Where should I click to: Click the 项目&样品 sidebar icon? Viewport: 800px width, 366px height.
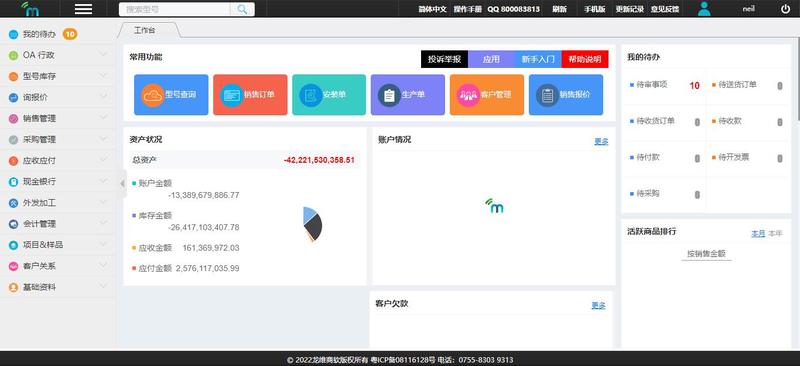[x=13, y=245]
